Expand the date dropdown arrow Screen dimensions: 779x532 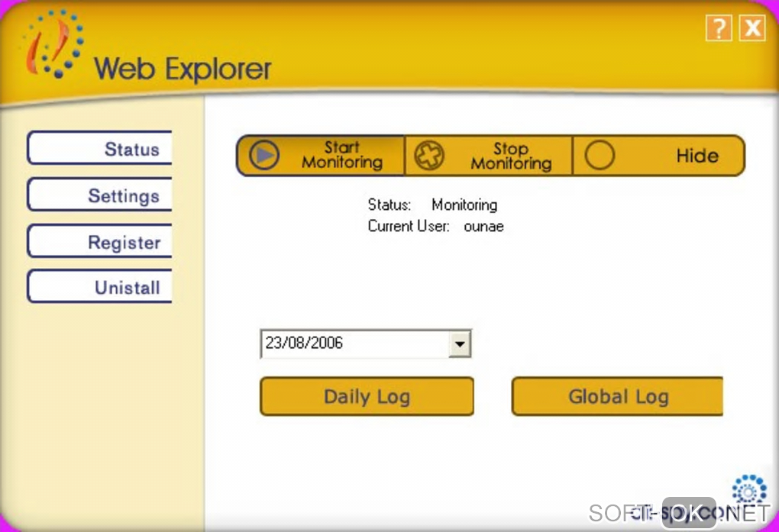[460, 343]
